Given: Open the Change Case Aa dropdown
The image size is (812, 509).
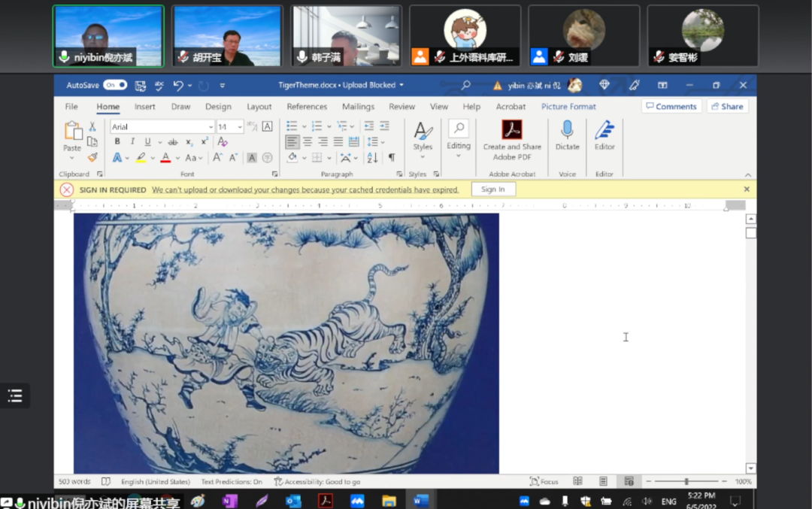Looking at the screenshot, I should (194, 158).
